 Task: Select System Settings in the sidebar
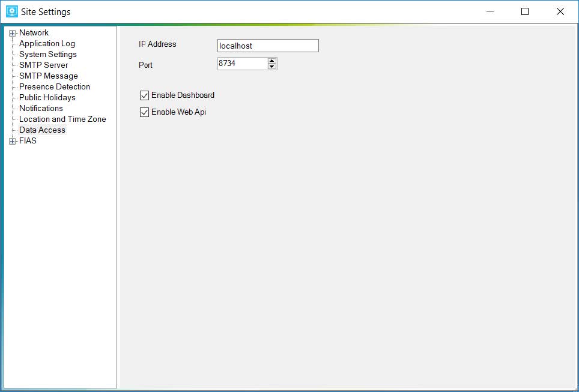pos(47,54)
